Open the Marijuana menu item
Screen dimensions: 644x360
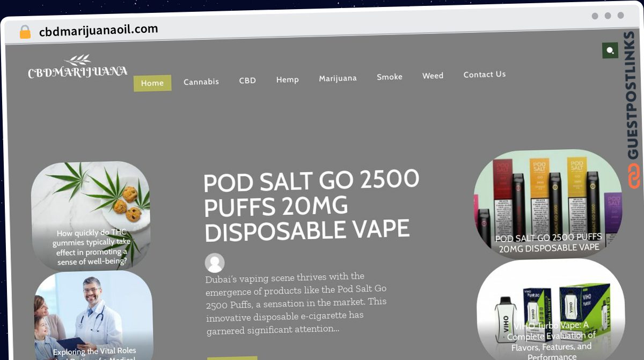point(338,78)
